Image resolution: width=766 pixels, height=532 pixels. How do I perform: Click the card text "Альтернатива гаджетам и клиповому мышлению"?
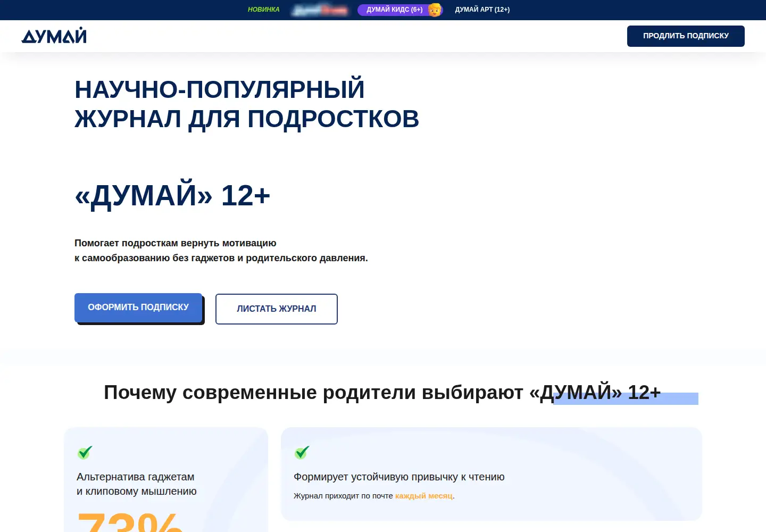137,484
